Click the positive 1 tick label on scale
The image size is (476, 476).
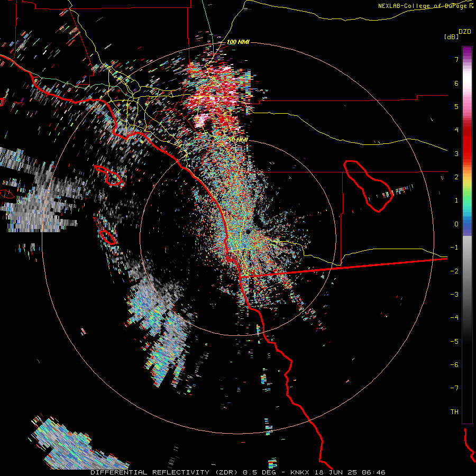pos(456,200)
